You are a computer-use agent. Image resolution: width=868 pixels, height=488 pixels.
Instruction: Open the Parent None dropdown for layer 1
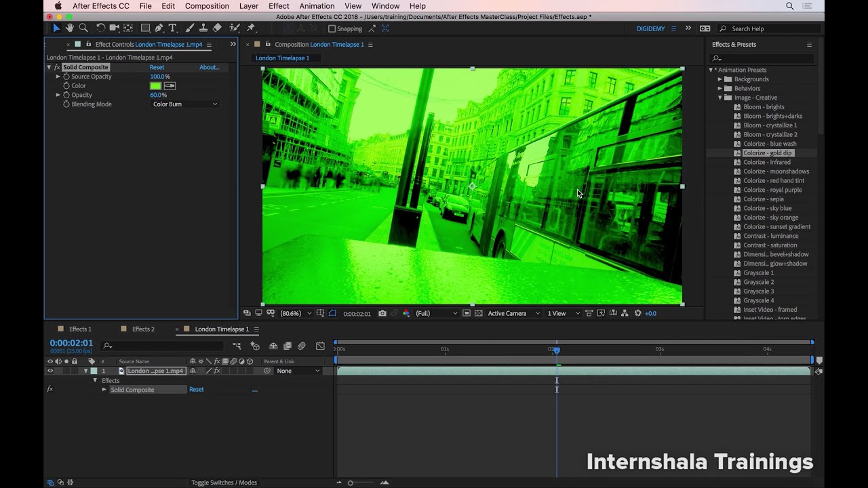298,371
